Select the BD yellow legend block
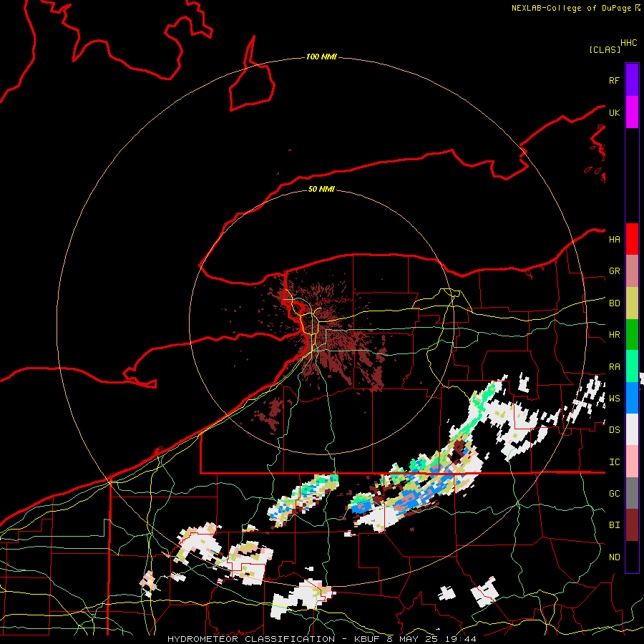Image resolution: width=644 pixels, height=644 pixels. pyautogui.click(x=632, y=303)
